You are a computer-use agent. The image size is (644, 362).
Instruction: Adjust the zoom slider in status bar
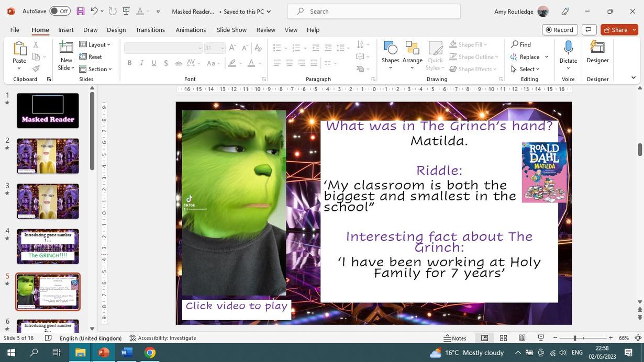point(575,338)
